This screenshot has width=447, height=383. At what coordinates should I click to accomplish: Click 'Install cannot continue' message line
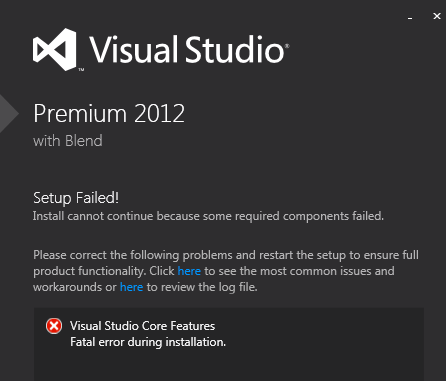click(x=208, y=216)
